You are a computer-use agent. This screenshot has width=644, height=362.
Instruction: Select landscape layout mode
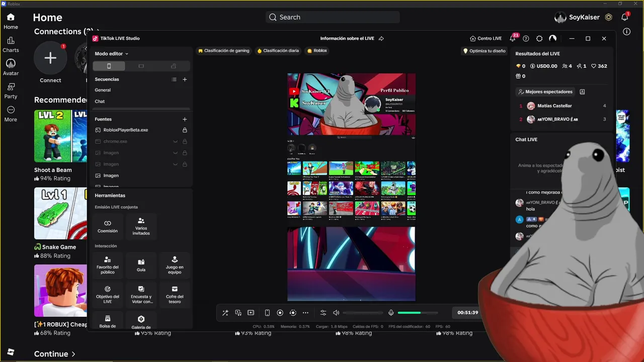tap(141, 66)
